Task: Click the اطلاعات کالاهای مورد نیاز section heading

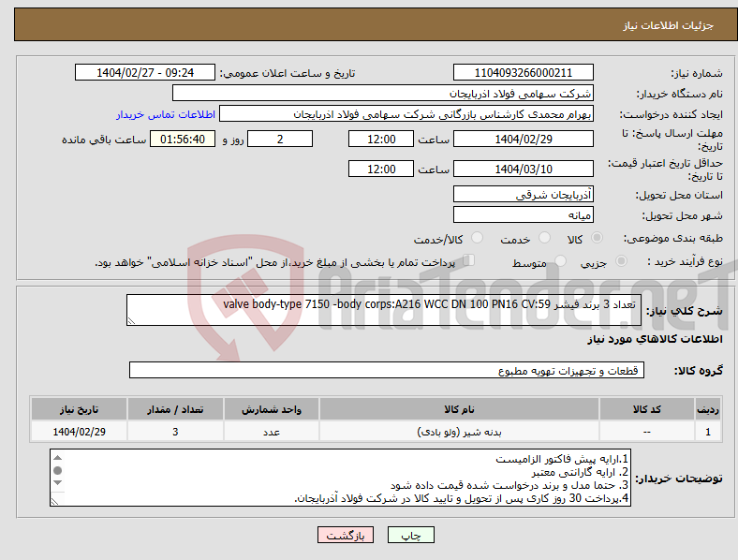Action: click(655, 339)
